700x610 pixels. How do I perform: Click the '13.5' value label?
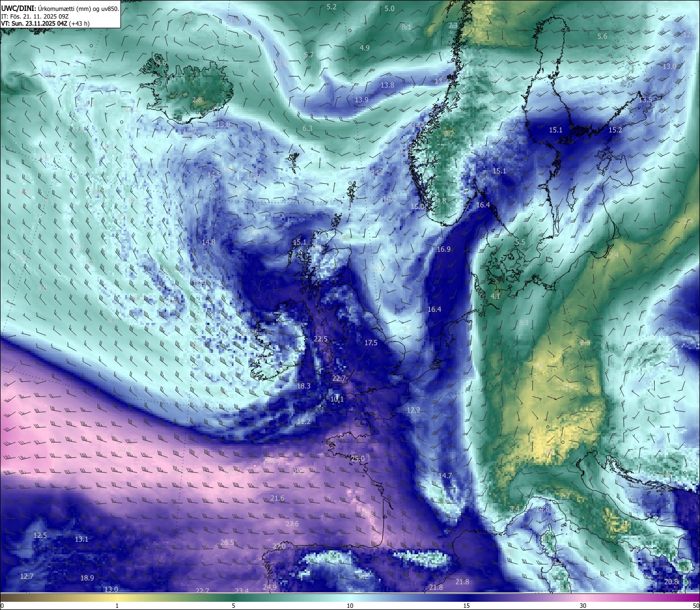[x=646, y=100]
